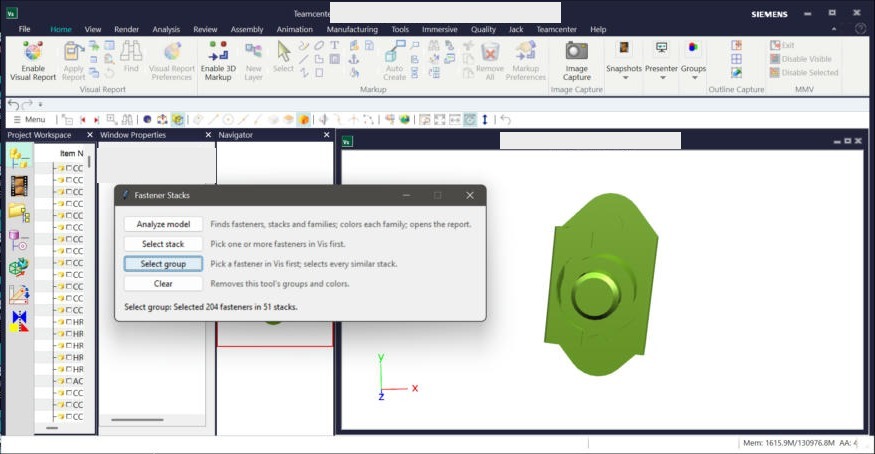The width and height of the screenshot is (875, 454).
Task: Click the Enable 3D Markup icon
Action: 218,51
